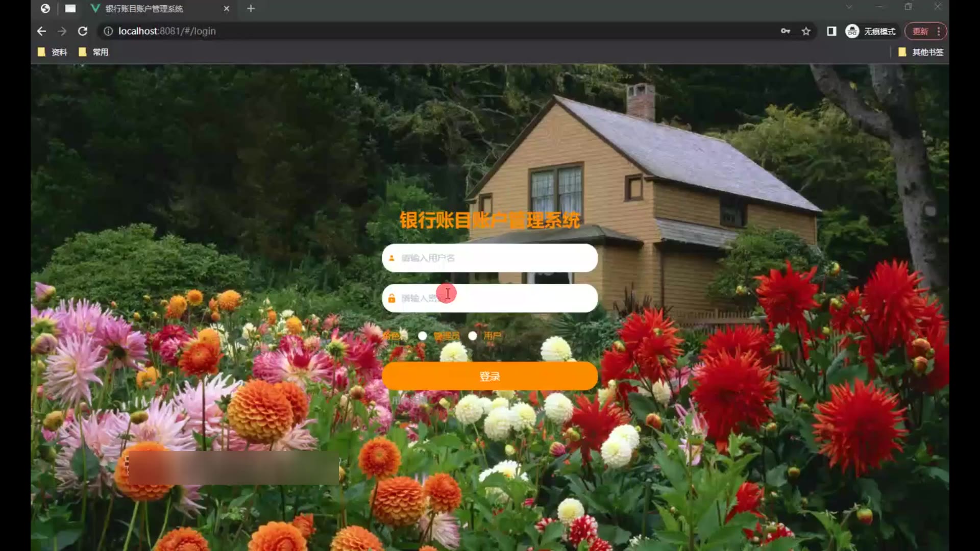Click the orange 登录 button

point(489,377)
